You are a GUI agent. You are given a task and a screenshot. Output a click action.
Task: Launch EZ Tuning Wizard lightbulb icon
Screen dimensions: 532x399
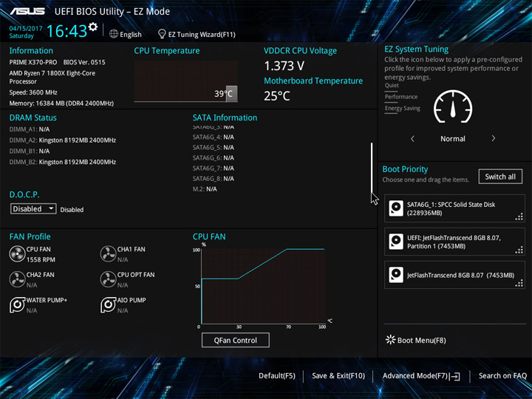pyautogui.click(x=162, y=34)
